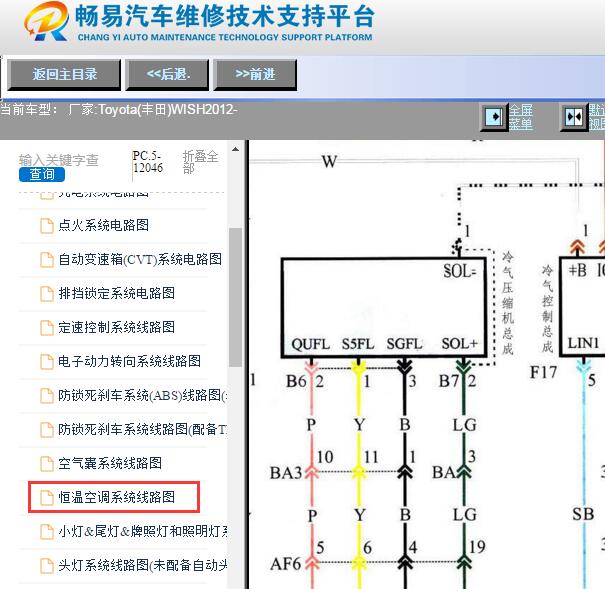Click the document icon beside 排挡锁定系统电路图
This screenshot has height=589, width=605.
point(47,294)
